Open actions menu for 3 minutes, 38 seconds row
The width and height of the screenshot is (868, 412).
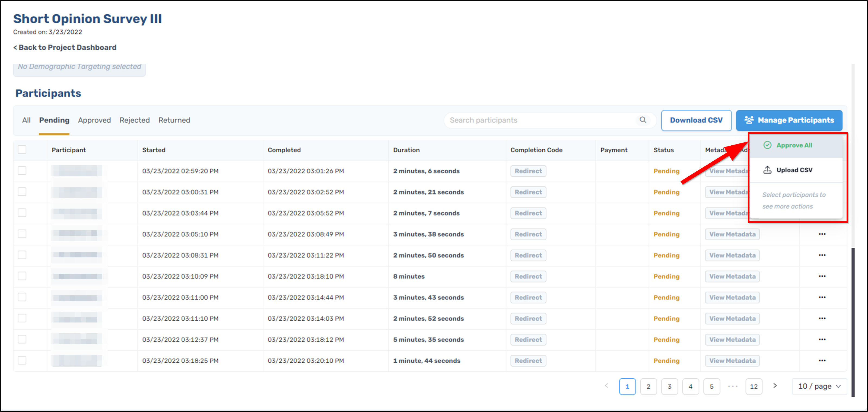coord(822,234)
